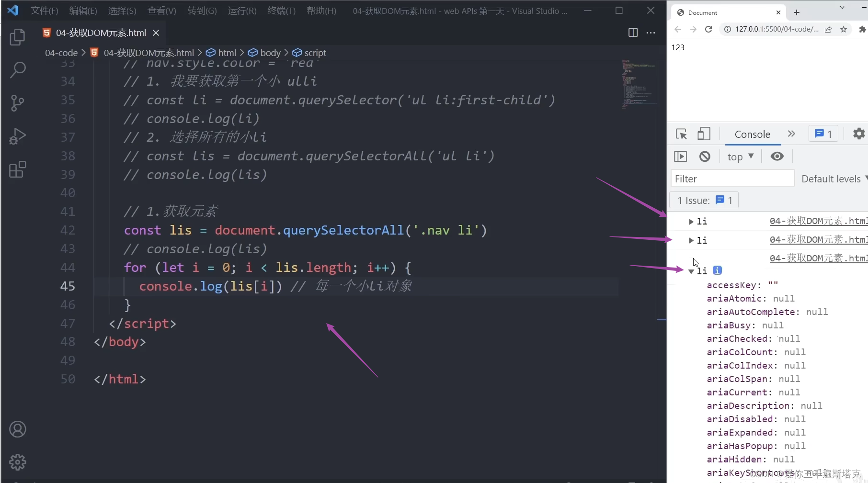Switch to the Console tab in DevTools

pos(752,134)
